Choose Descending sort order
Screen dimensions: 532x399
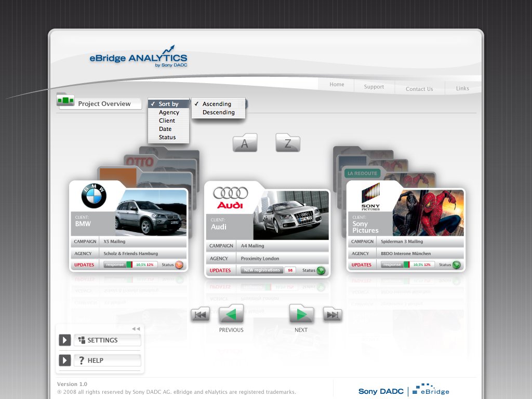click(x=218, y=112)
